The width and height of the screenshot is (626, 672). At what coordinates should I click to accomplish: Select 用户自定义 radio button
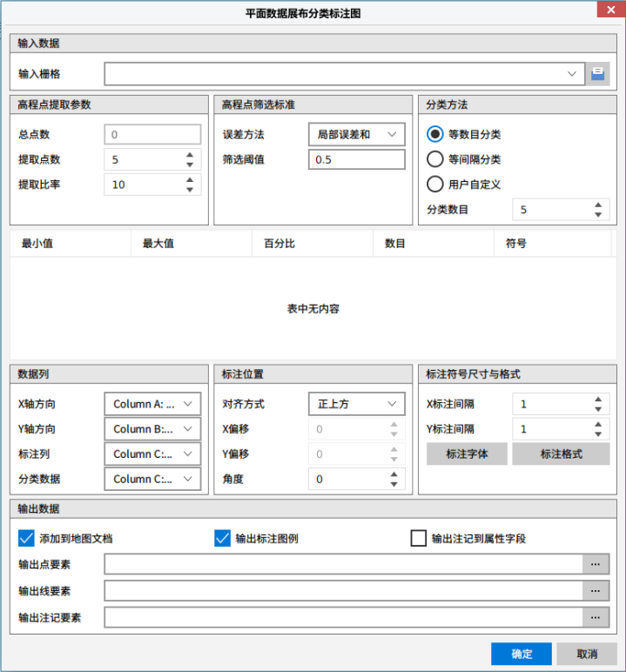click(435, 184)
